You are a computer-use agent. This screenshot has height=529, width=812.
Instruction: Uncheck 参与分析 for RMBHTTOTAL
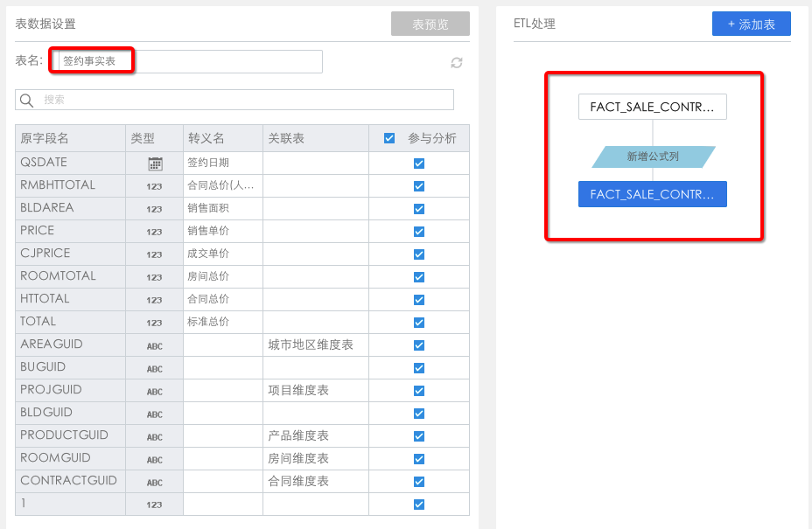419,186
